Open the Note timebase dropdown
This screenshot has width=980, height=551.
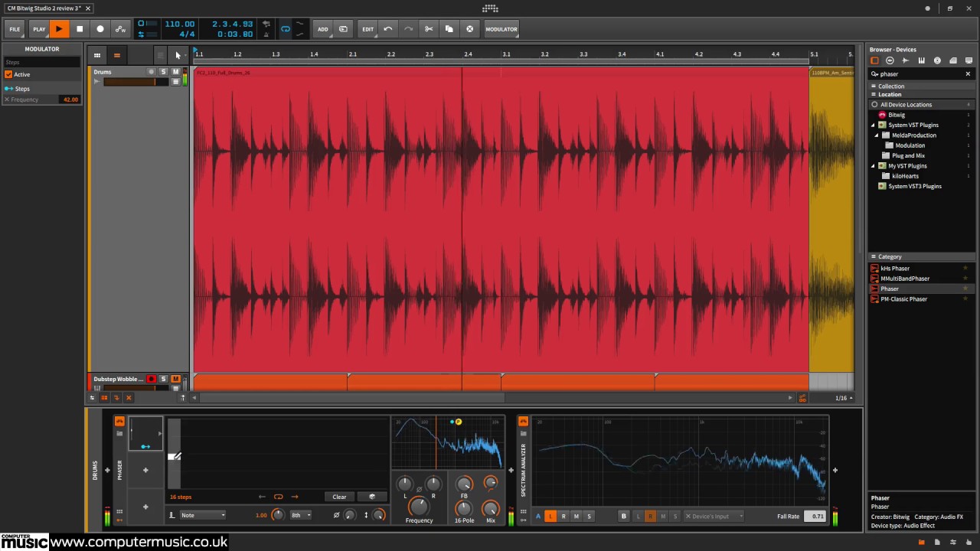203,515
